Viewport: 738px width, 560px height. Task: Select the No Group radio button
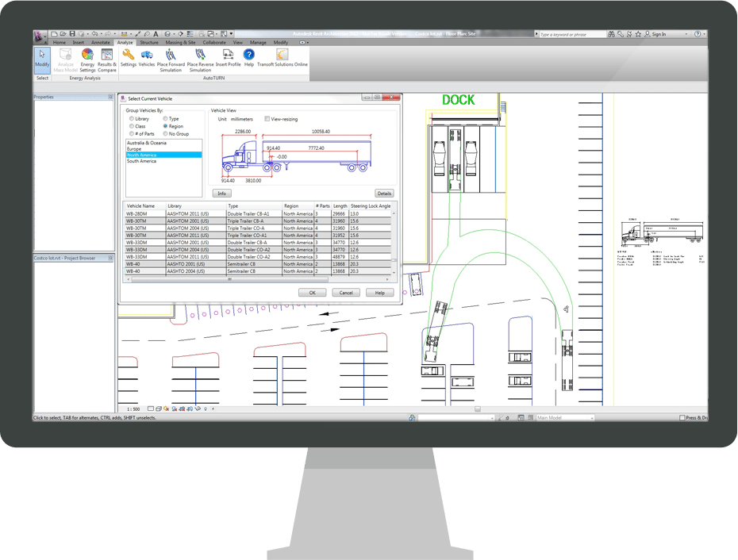tap(165, 134)
